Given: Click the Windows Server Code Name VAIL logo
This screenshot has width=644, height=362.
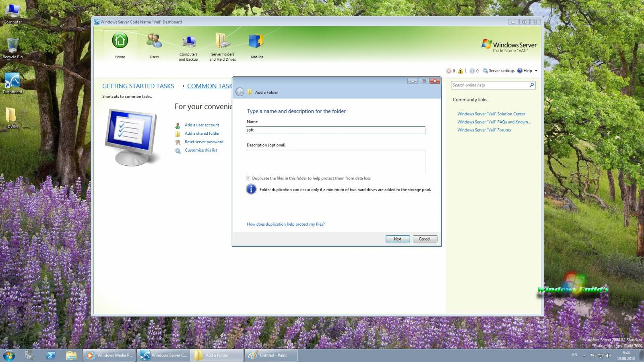Looking at the screenshot, I should (x=509, y=46).
